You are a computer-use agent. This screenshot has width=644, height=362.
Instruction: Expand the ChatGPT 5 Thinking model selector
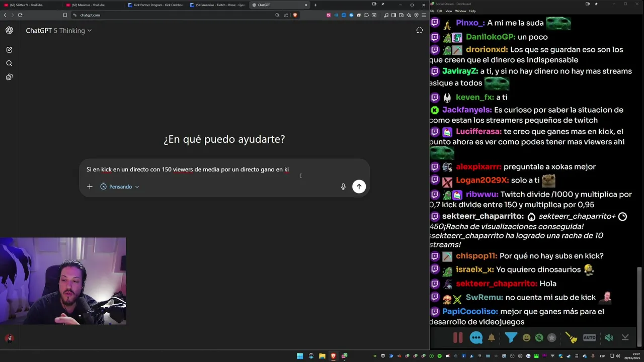58,31
